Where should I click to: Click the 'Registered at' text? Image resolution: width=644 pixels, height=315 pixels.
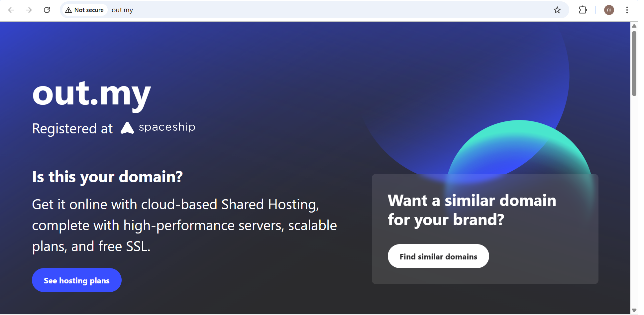pyautogui.click(x=72, y=128)
